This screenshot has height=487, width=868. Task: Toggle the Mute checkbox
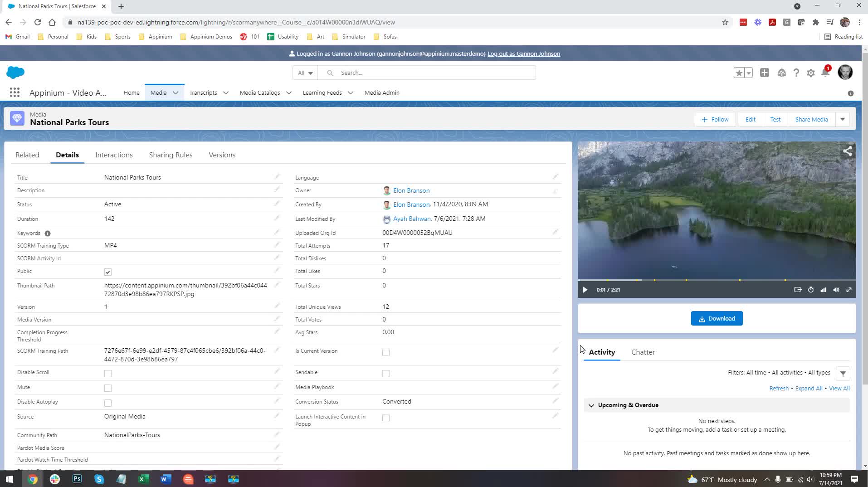coord(108,388)
